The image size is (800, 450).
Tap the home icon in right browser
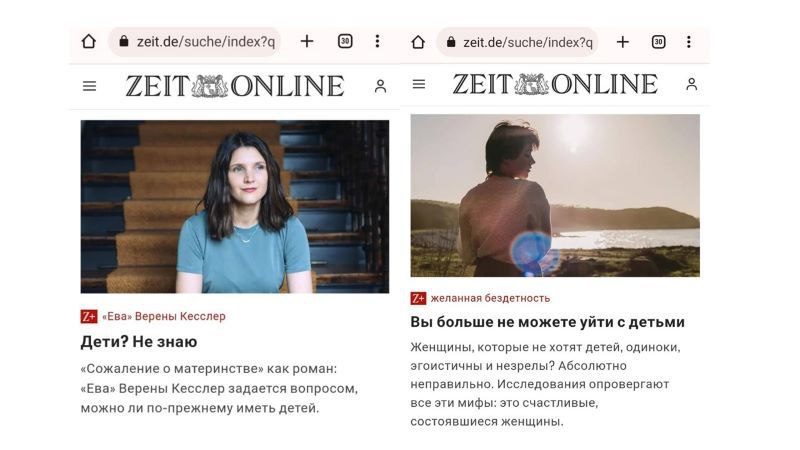tap(418, 42)
